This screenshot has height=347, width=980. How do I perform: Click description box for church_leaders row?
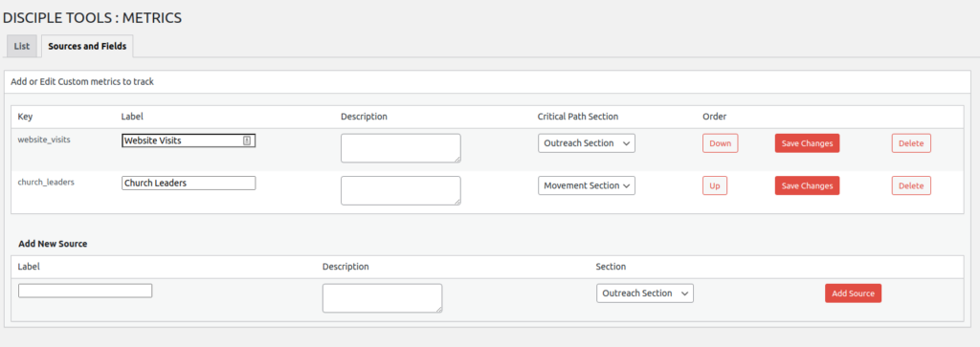(x=401, y=190)
